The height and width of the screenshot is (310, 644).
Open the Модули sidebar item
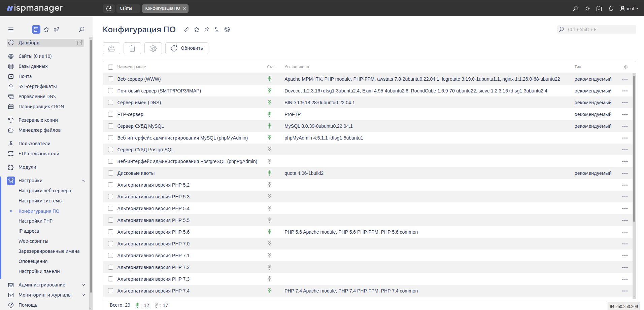click(x=27, y=167)
